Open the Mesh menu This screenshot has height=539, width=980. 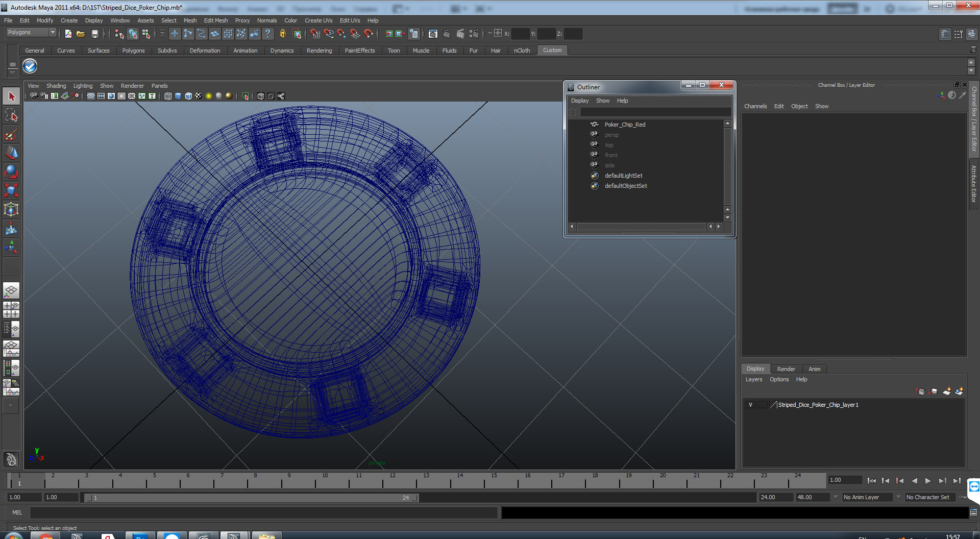pos(190,20)
